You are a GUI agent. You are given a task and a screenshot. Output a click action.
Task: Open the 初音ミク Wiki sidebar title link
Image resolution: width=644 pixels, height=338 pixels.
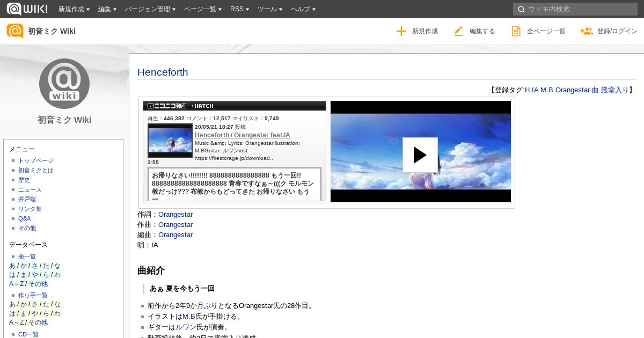pos(64,120)
